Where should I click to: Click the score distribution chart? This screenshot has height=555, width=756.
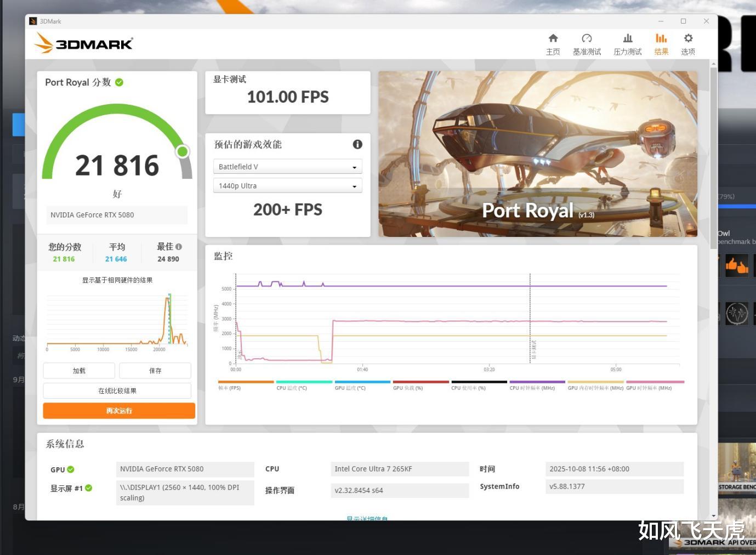point(117,322)
